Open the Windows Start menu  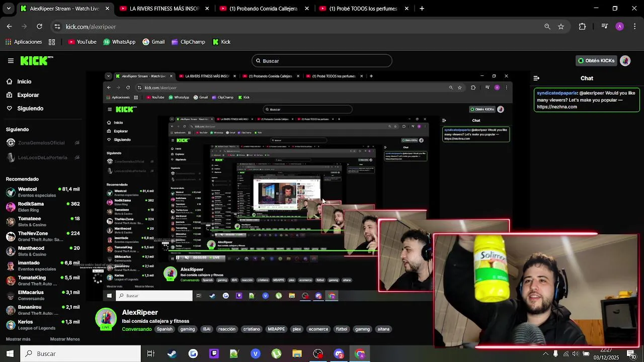10,353
